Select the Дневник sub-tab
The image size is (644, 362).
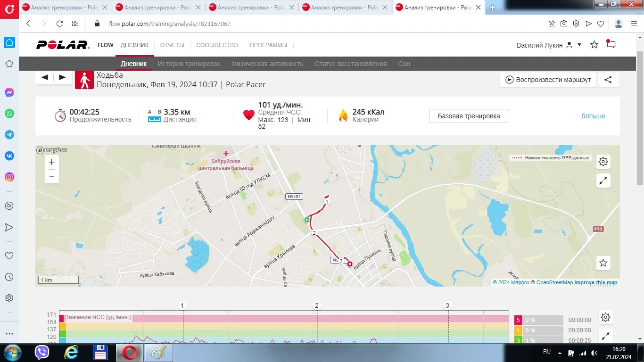tap(134, 64)
